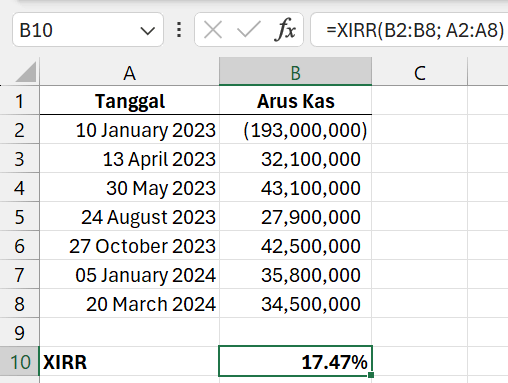
Task: Click the Name Box showing B10
Action: coord(88,30)
